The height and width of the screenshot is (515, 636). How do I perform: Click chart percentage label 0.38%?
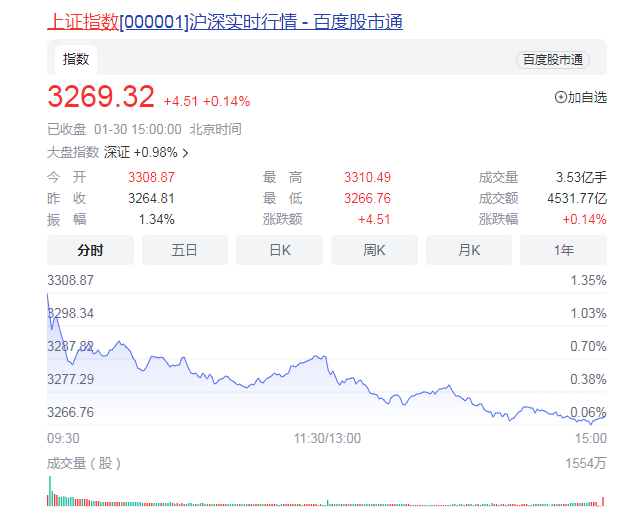pyautogui.click(x=589, y=379)
